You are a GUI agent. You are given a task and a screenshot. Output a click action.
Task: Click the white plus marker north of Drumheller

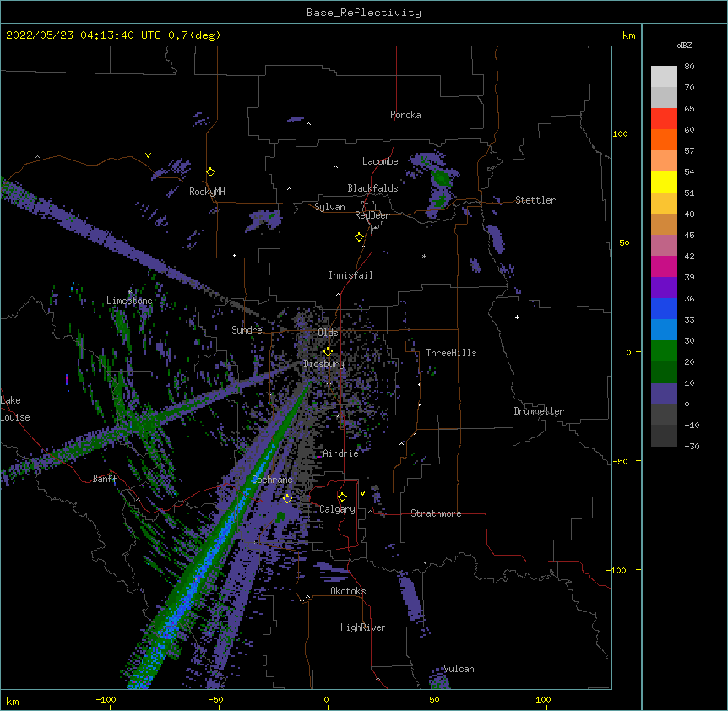(x=517, y=317)
